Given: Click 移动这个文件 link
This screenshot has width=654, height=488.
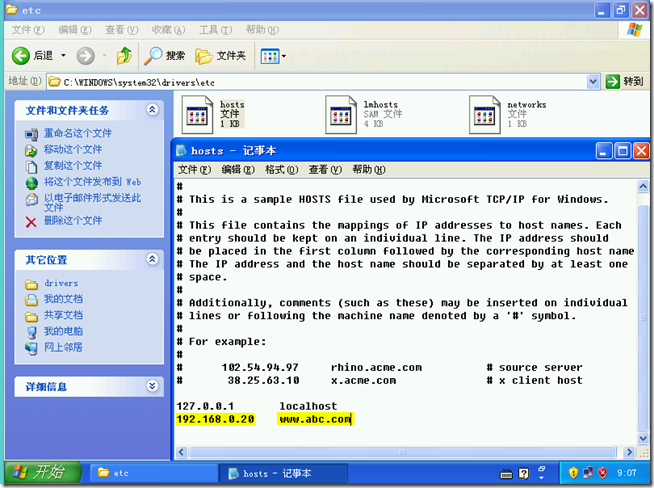Looking at the screenshot, I should [x=73, y=149].
